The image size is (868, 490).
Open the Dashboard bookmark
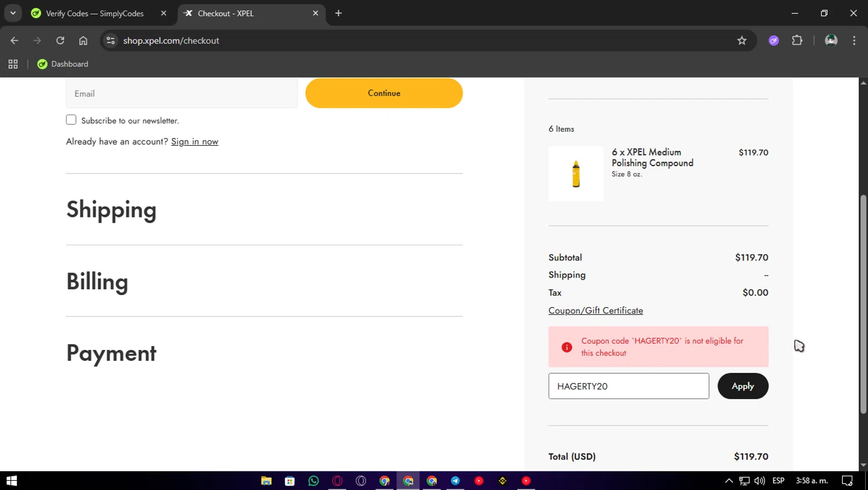[x=62, y=64]
